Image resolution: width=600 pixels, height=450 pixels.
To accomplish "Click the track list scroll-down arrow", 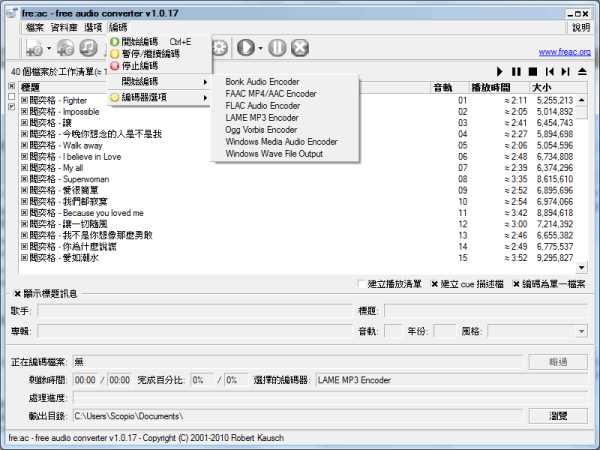I will pyautogui.click(x=581, y=267).
